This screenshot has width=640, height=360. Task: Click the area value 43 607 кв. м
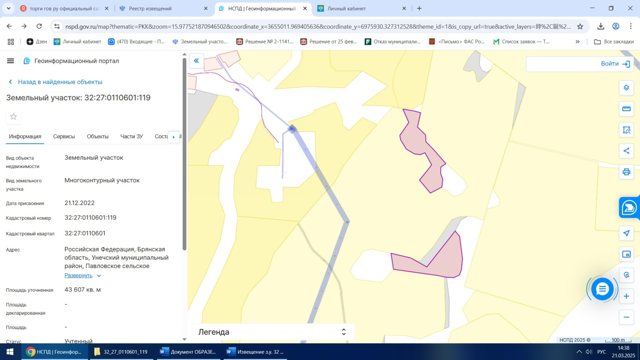click(x=83, y=289)
